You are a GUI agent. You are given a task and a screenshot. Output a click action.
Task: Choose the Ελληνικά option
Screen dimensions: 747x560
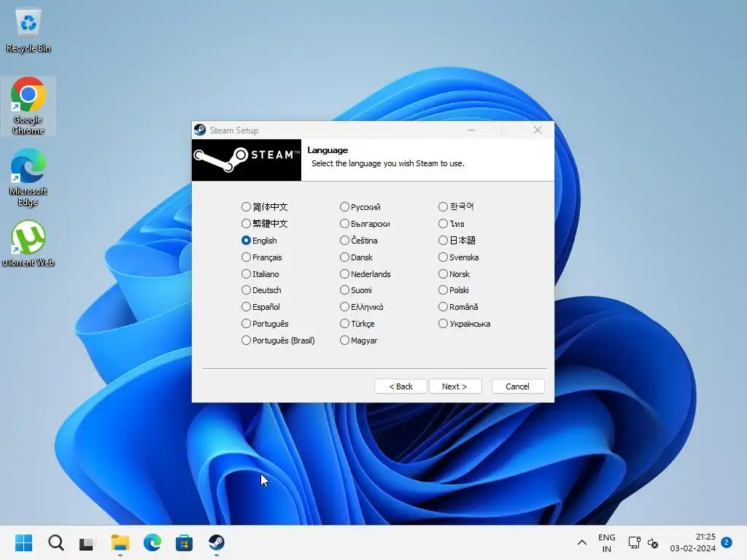(362, 307)
